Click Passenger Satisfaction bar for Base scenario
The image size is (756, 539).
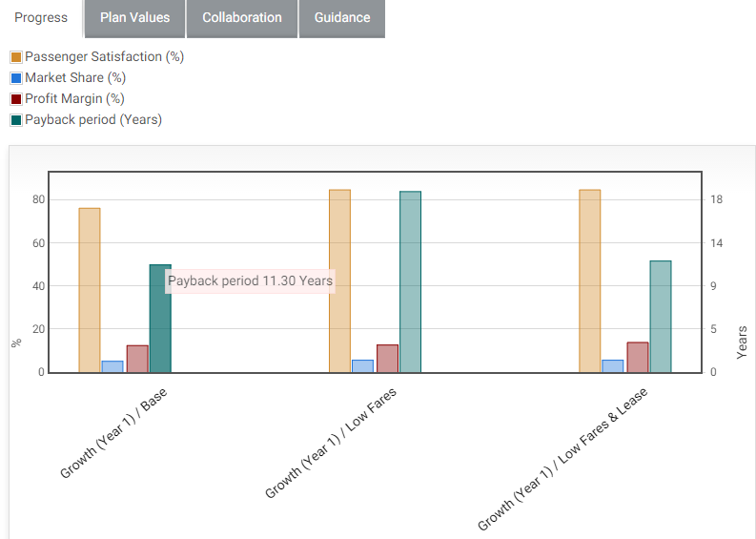pyautogui.click(x=90, y=290)
